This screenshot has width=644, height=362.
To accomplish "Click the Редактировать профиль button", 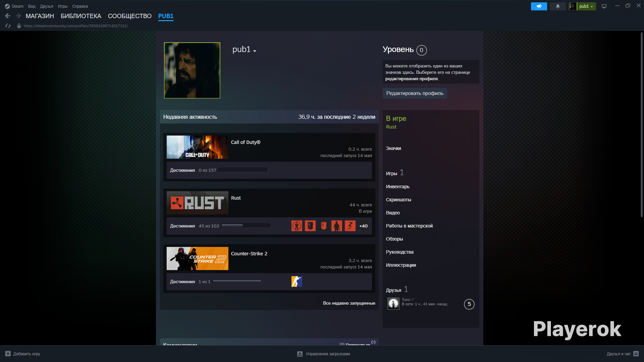I will [x=415, y=93].
